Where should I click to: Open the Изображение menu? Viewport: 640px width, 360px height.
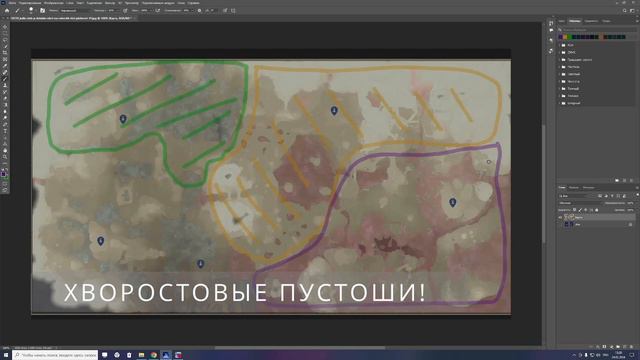[x=53, y=3]
